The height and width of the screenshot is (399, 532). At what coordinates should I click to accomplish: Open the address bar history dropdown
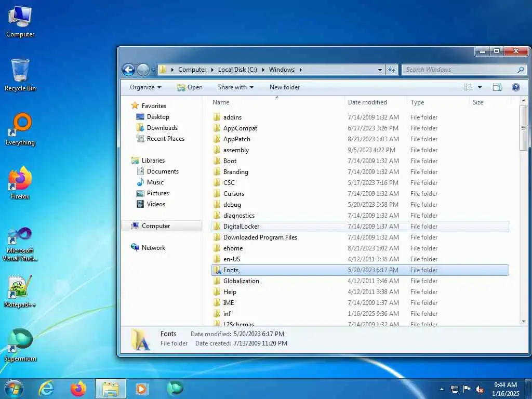point(380,70)
